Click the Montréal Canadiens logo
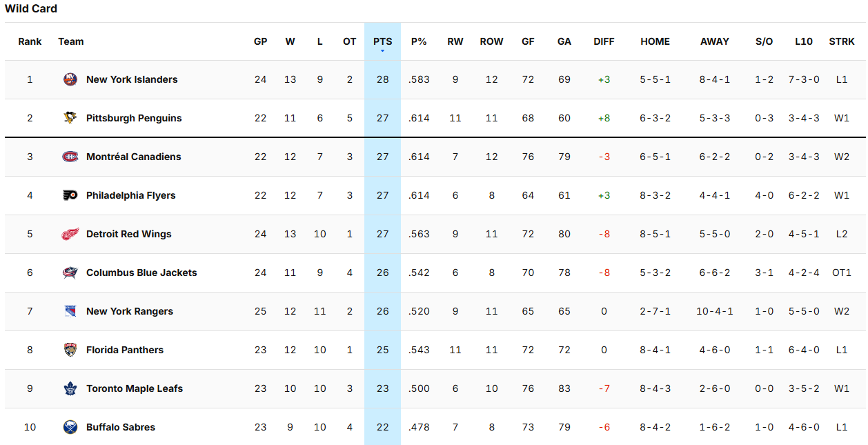Viewport: 868px width, 445px height. click(x=70, y=157)
